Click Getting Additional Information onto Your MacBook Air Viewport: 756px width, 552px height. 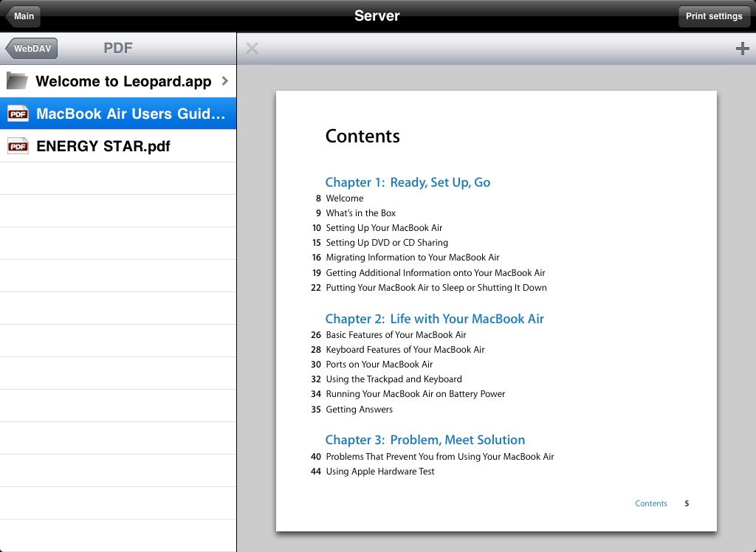pyautogui.click(x=436, y=273)
